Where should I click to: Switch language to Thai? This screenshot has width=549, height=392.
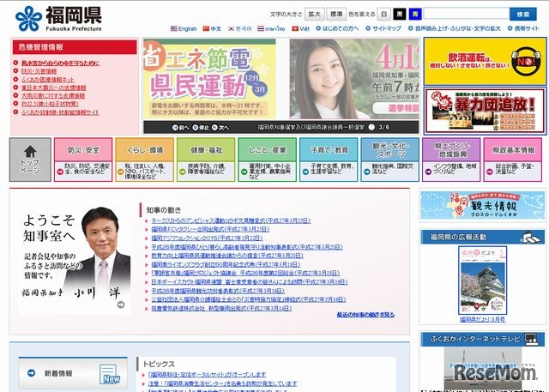[x=271, y=28]
